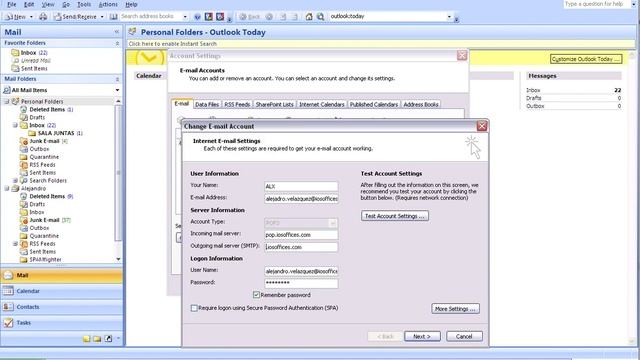Screen dimensions: 640x360
Task: Open the outlook:today address dropdown arrow
Action: pyautogui.click(x=449, y=17)
